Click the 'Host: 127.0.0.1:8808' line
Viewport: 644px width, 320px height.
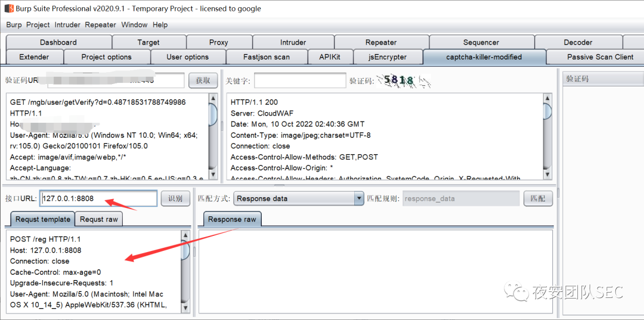pyautogui.click(x=45, y=250)
